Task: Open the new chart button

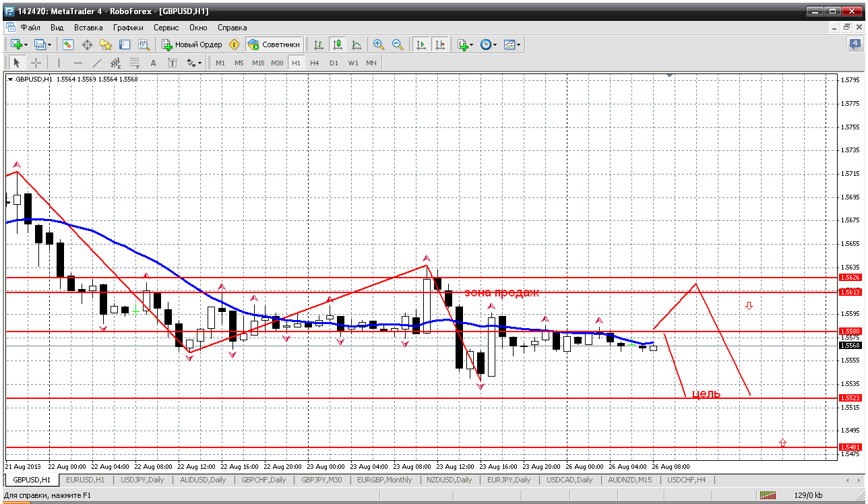Action: point(19,44)
